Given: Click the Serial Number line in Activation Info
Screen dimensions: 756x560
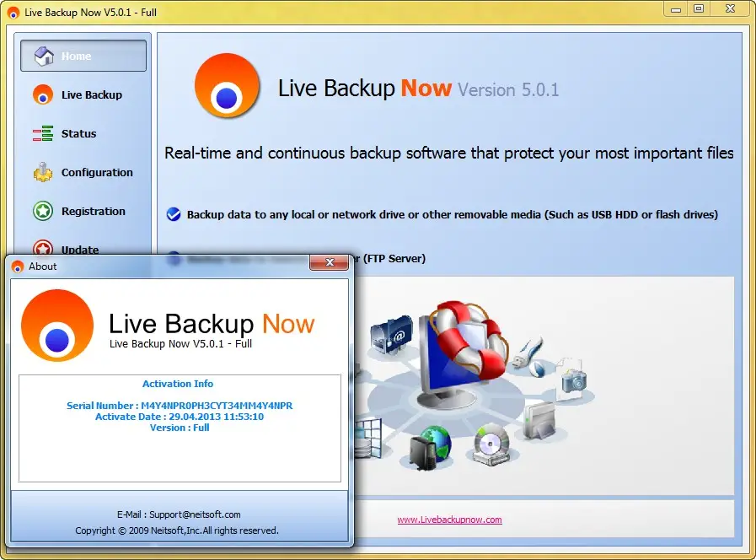Looking at the screenshot, I should pyautogui.click(x=180, y=406).
